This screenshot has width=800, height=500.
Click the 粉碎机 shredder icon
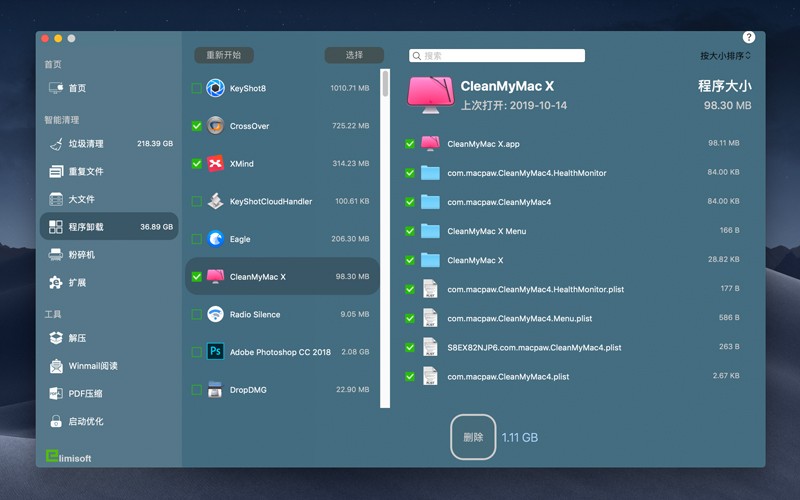click(x=56, y=254)
